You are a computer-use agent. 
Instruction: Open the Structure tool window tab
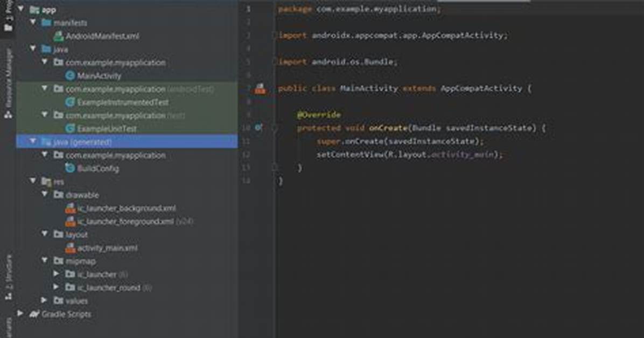tap(8, 277)
